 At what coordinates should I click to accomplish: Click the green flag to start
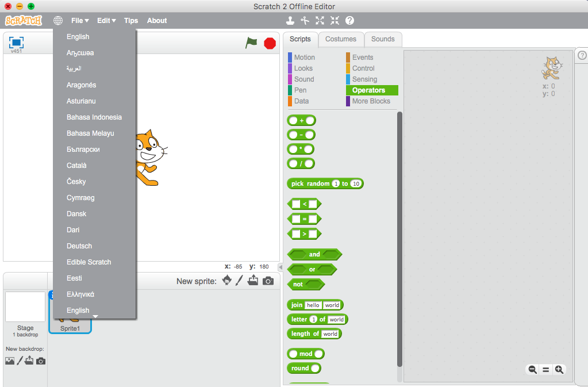pos(251,43)
